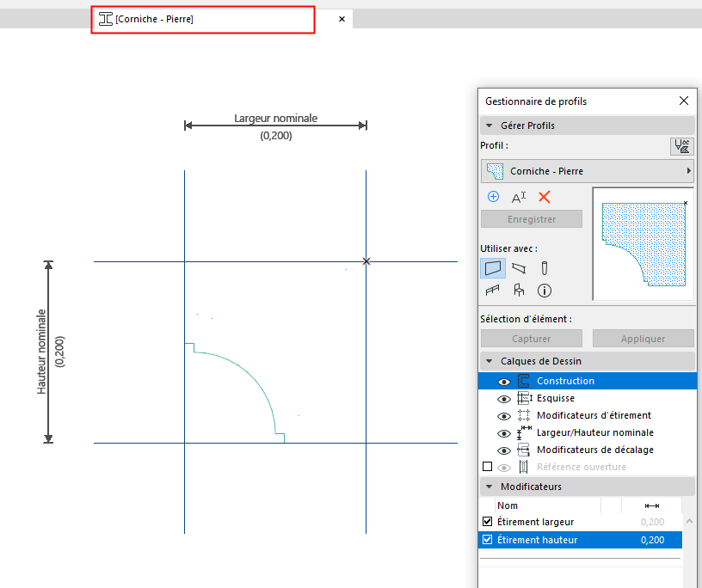
Task: Select the Column usage icon
Action: tap(545, 268)
